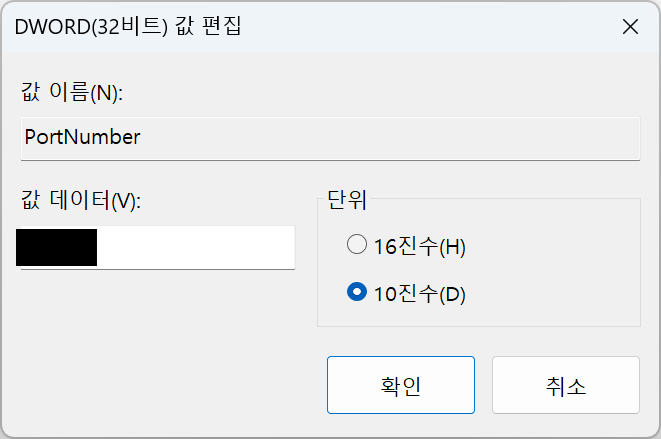Confirm changes with the 확인 button
The height and width of the screenshot is (439, 661).
(x=400, y=385)
